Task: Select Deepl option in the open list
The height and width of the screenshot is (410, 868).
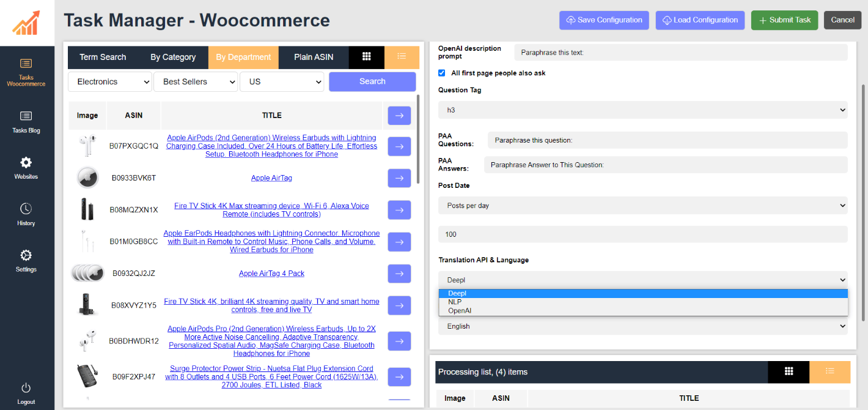Action: coord(643,293)
